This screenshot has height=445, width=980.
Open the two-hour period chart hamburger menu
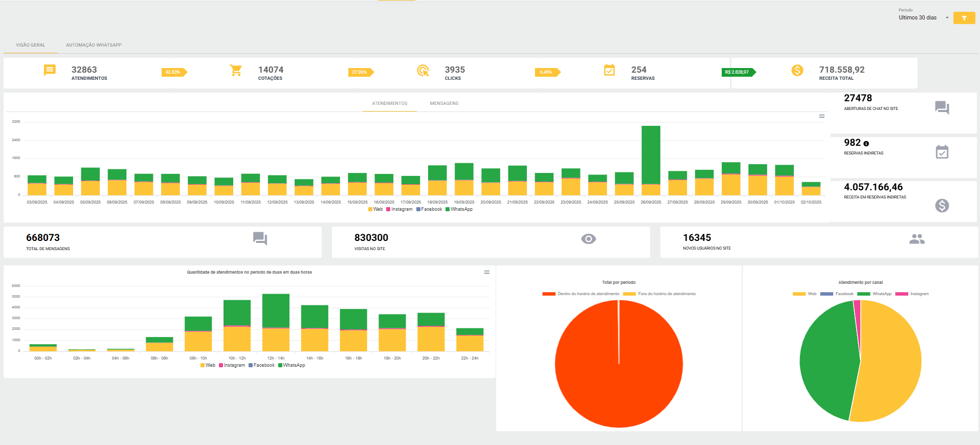(x=487, y=272)
